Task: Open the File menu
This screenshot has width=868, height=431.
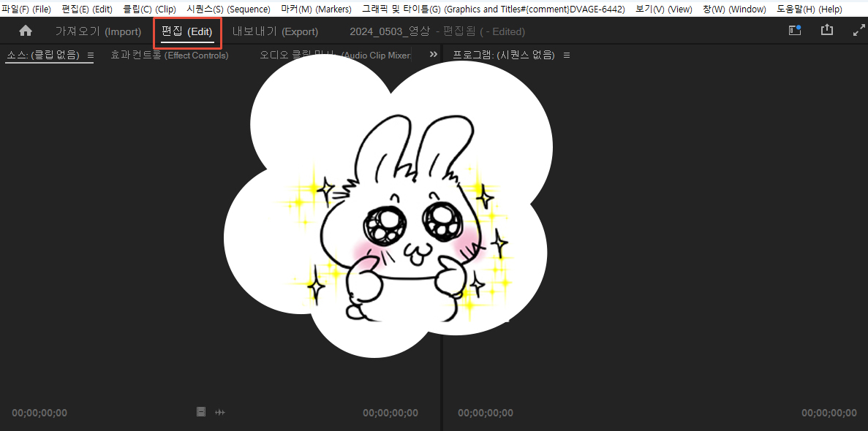Action: coord(26,9)
